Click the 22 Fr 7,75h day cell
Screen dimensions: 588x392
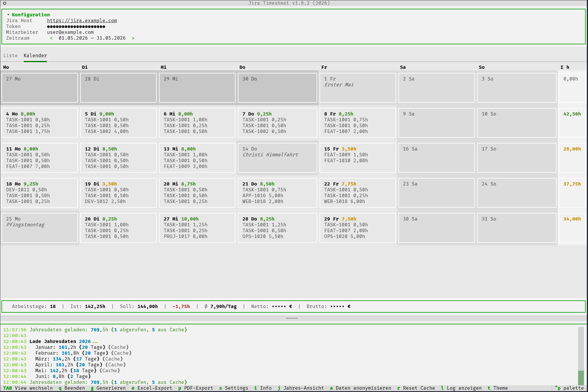point(358,193)
